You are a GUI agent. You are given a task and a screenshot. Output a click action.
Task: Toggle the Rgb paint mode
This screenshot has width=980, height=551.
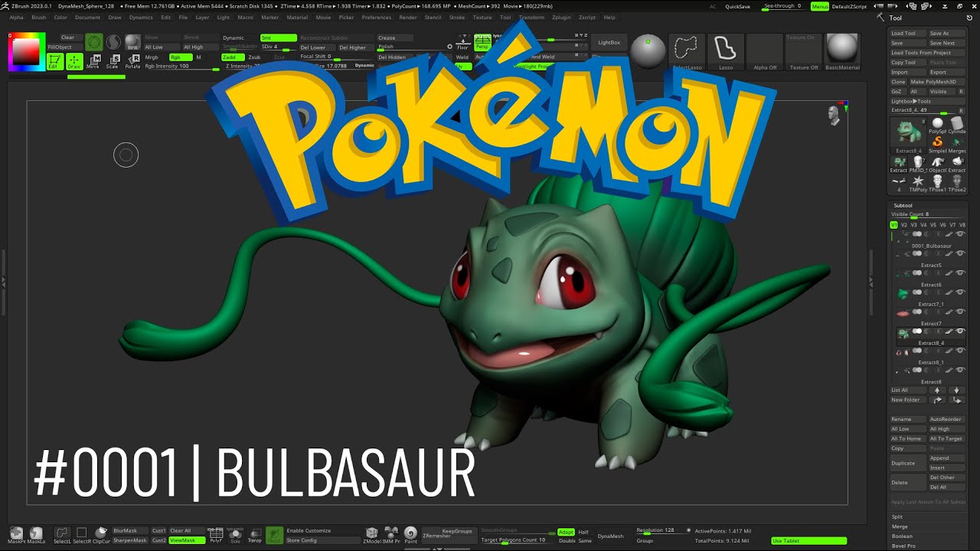pyautogui.click(x=180, y=57)
